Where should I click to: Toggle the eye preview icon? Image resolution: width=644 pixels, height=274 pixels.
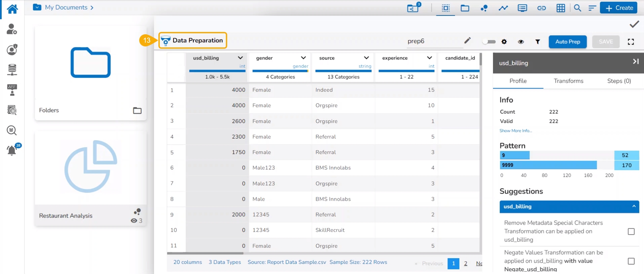tap(521, 42)
